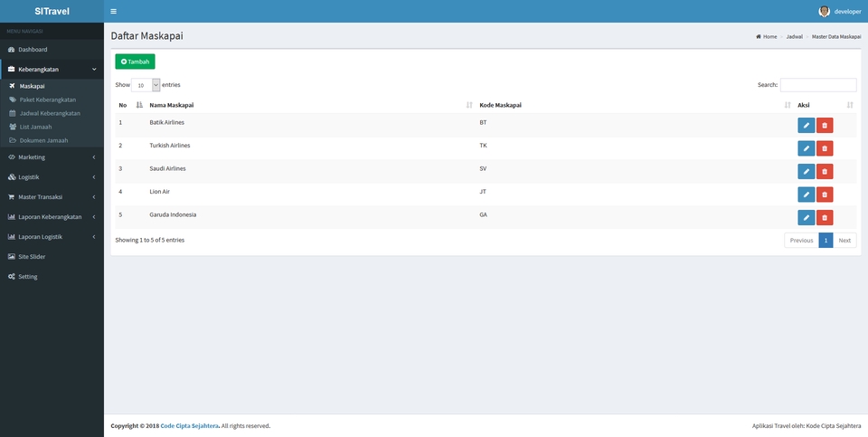Click the Master Data Maskapai breadcrumb
868x437 pixels.
pos(836,36)
